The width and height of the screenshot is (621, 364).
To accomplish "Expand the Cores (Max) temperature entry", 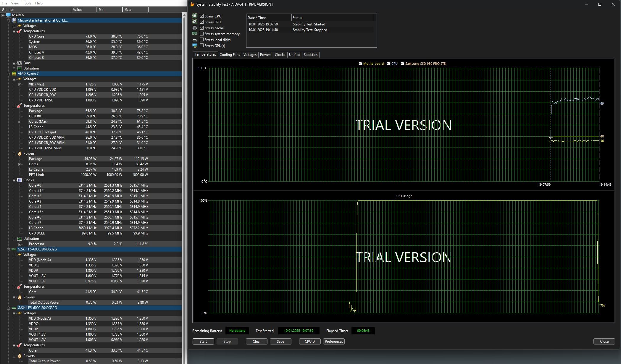I will [x=20, y=122].
